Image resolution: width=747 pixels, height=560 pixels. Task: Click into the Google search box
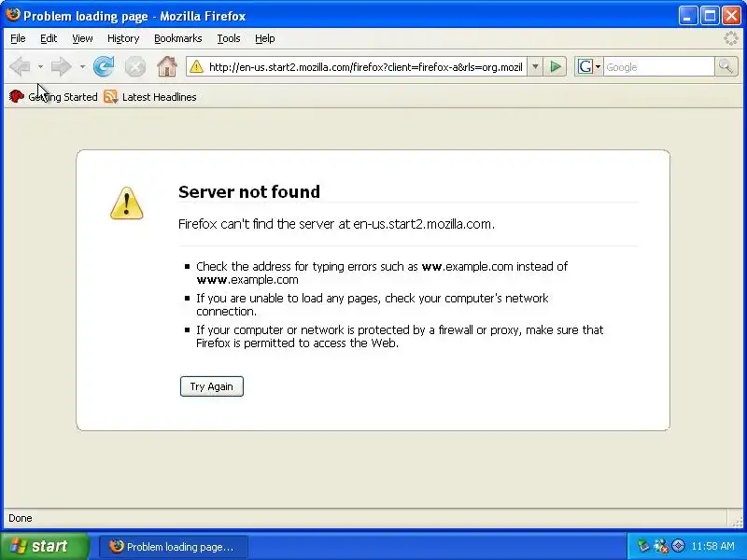[x=659, y=67]
